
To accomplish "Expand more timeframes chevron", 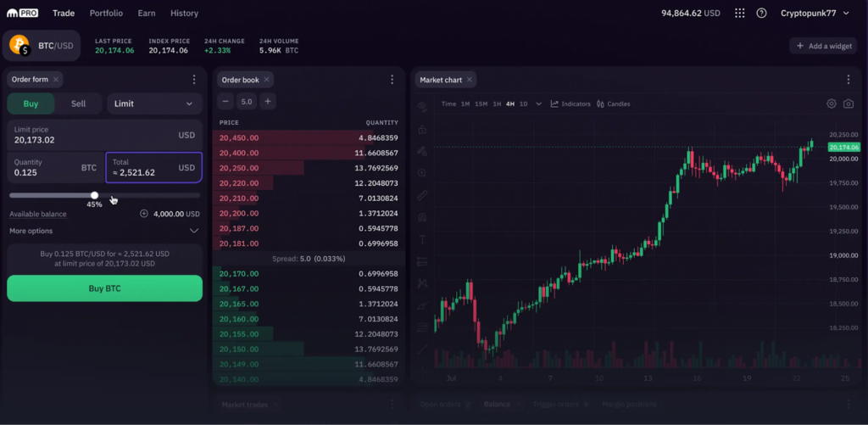I will (x=538, y=103).
